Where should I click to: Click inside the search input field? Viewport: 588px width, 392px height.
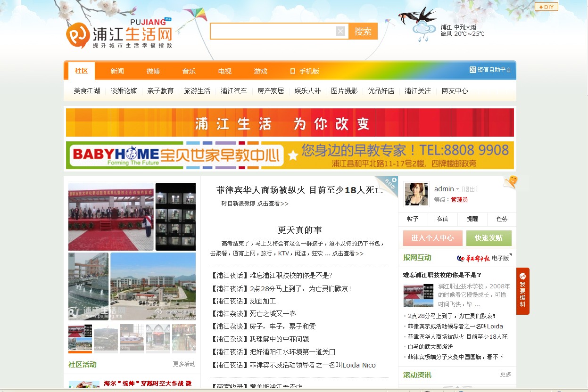pos(273,31)
